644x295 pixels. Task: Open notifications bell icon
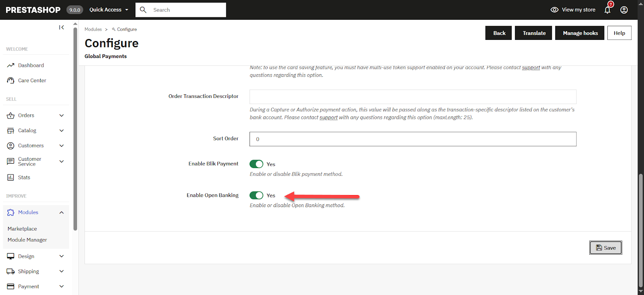tap(607, 10)
